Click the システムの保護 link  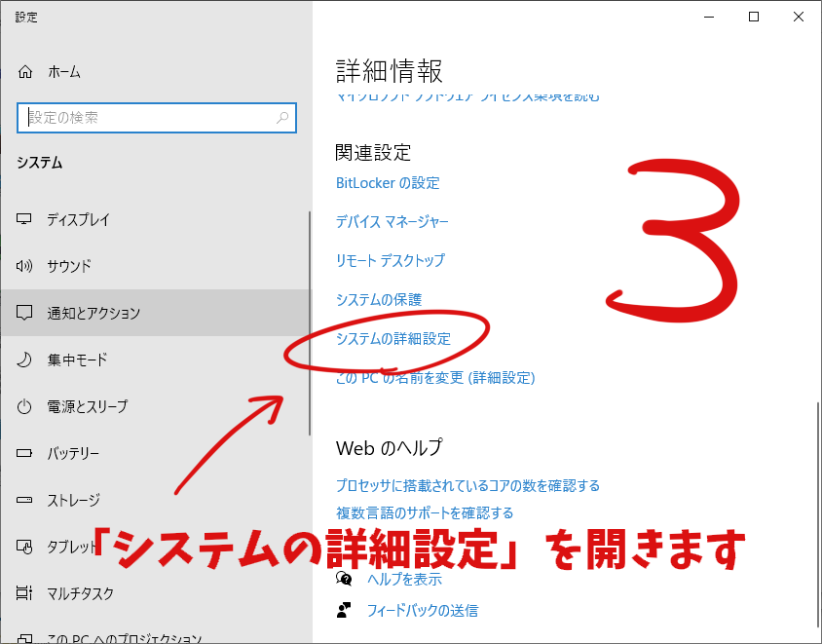[379, 300]
